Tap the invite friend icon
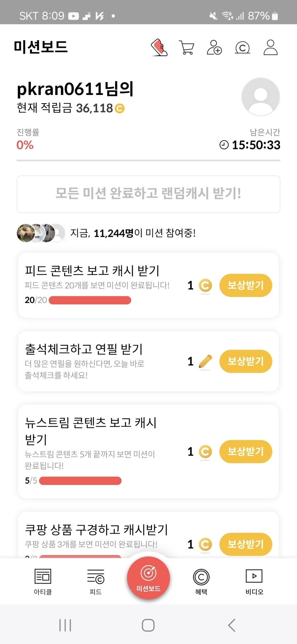297x644 pixels. coord(214,48)
